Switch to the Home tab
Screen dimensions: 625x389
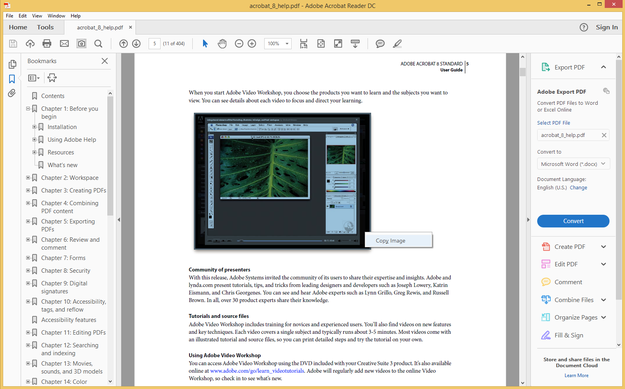coord(18,27)
